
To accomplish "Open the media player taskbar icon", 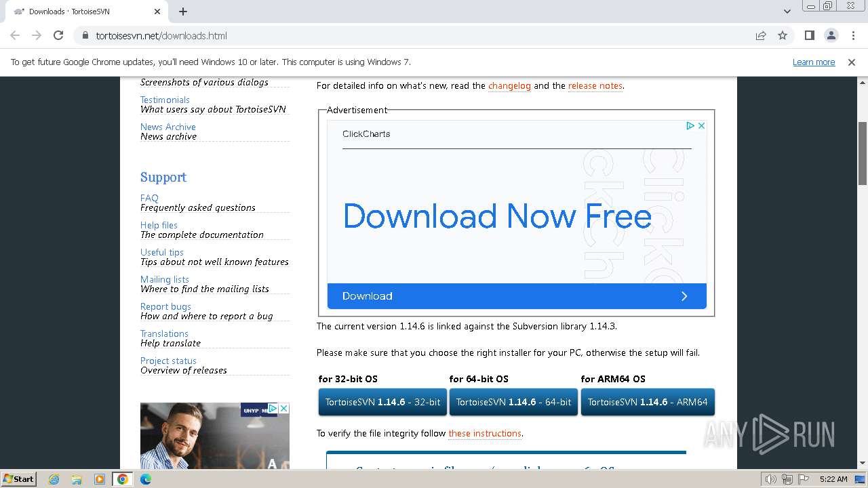I will pyautogui.click(x=100, y=479).
